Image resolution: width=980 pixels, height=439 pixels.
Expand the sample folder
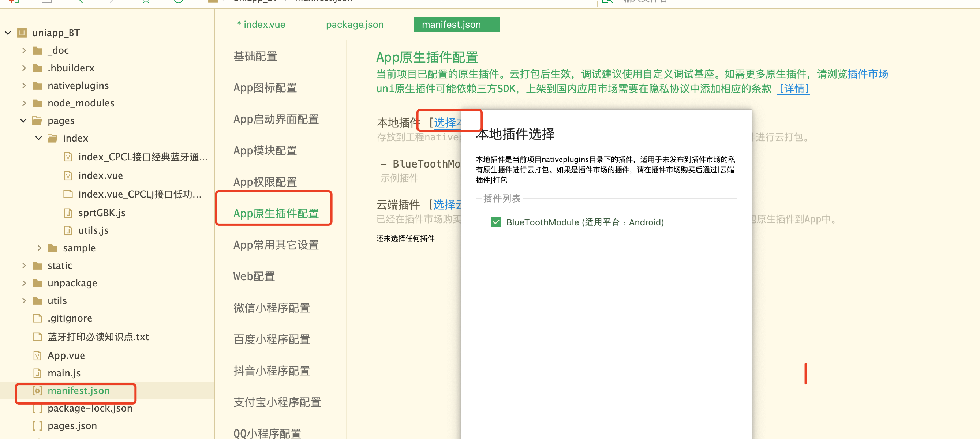39,248
